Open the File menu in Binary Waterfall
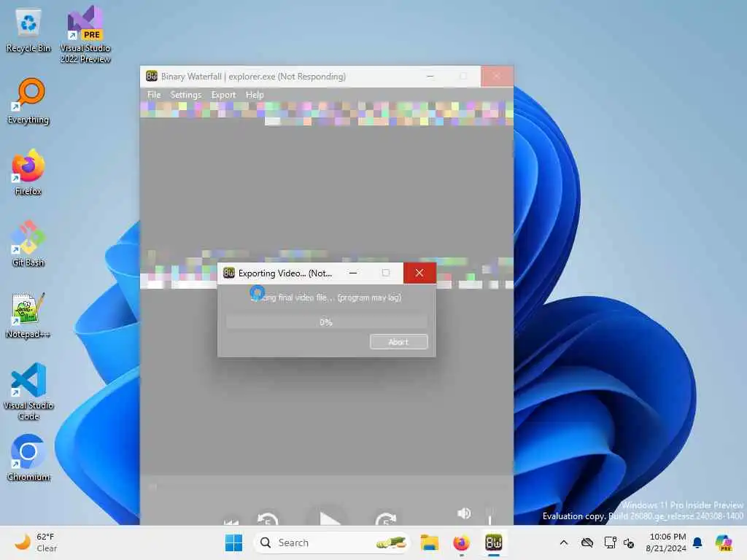Image resolution: width=747 pixels, height=560 pixels. coord(153,95)
